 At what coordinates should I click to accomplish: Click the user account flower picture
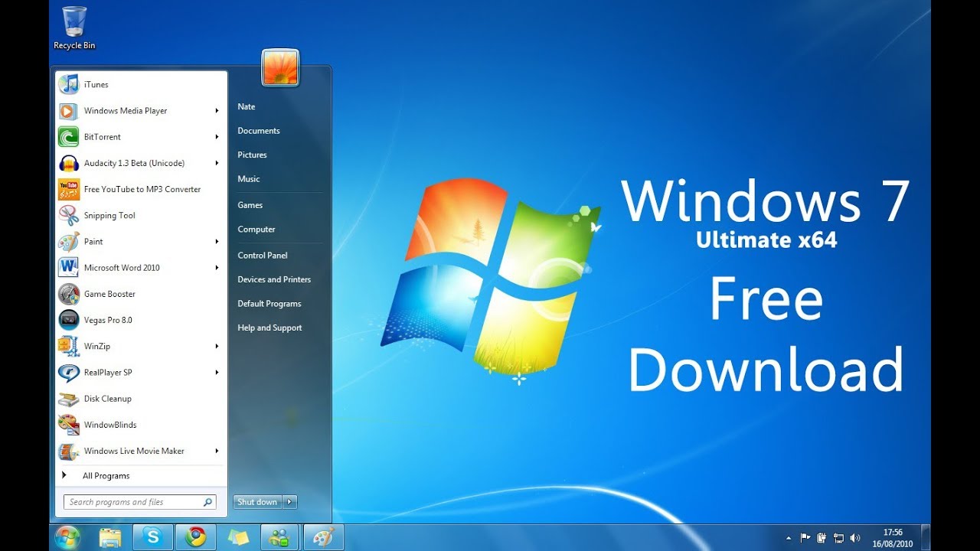coord(280,67)
